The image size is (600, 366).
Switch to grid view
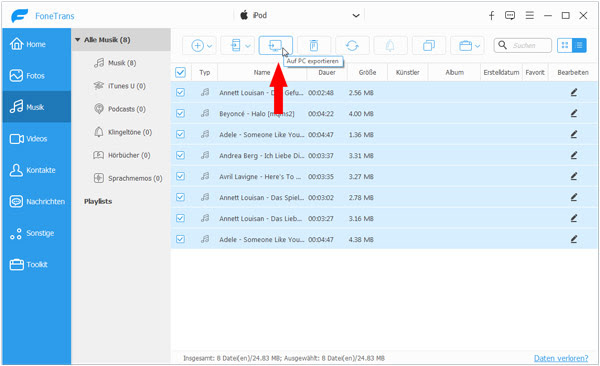(x=564, y=45)
